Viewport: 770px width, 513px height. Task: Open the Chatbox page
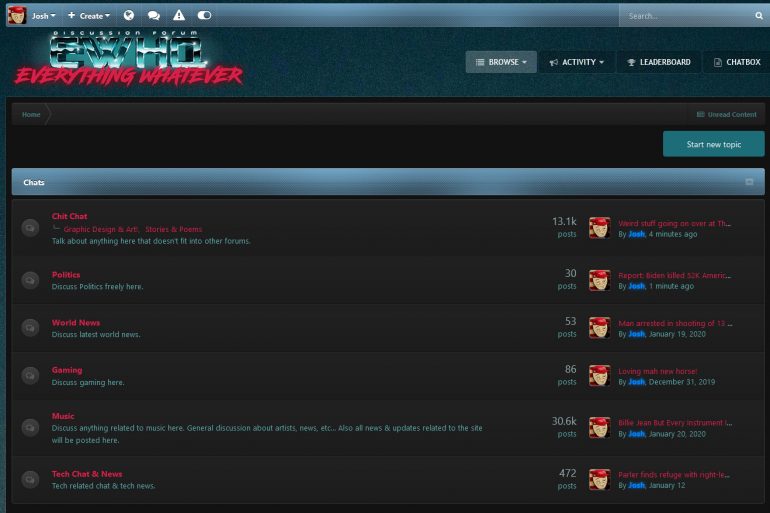(736, 62)
